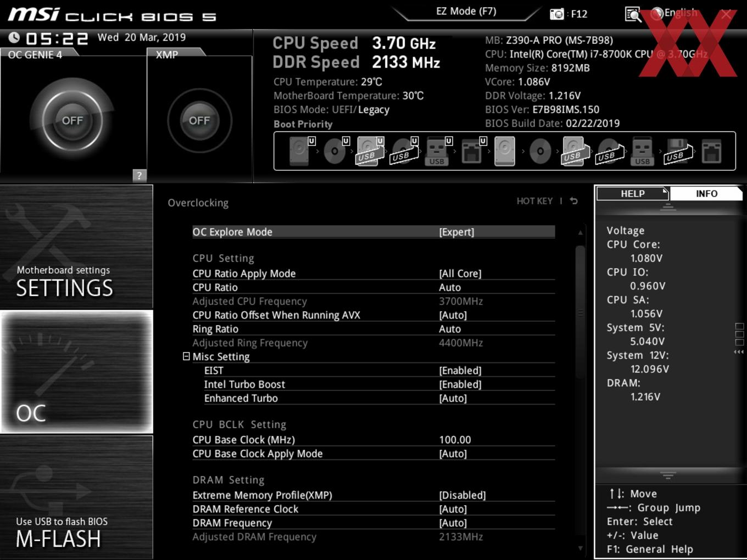Image resolution: width=747 pixels, height=560 pixels.
Task: Select the legacy hard disk boot icon
Action: point(505,151)
